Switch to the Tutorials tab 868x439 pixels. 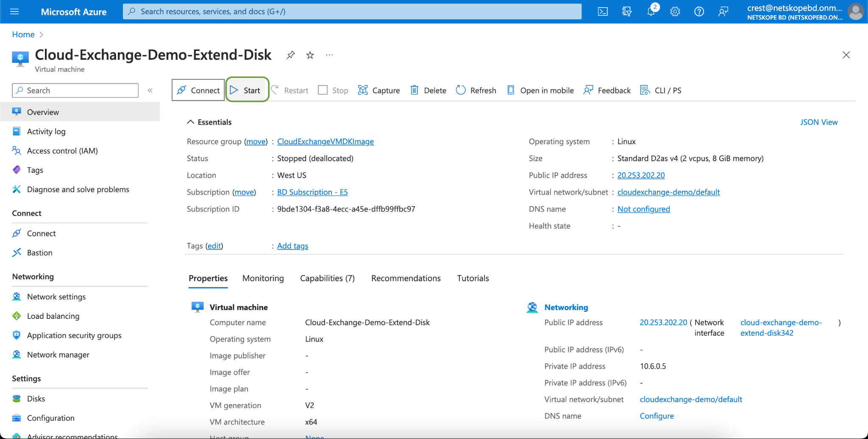click(473, 278)
